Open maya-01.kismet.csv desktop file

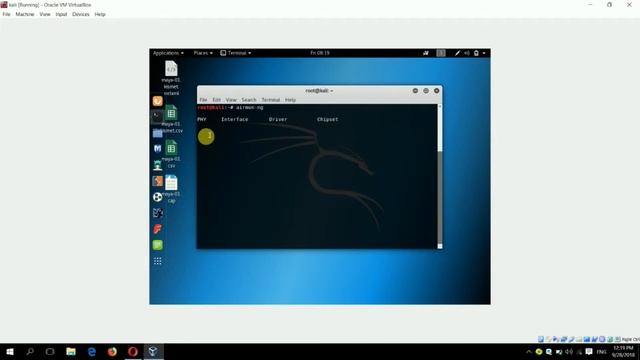(171, 119)
